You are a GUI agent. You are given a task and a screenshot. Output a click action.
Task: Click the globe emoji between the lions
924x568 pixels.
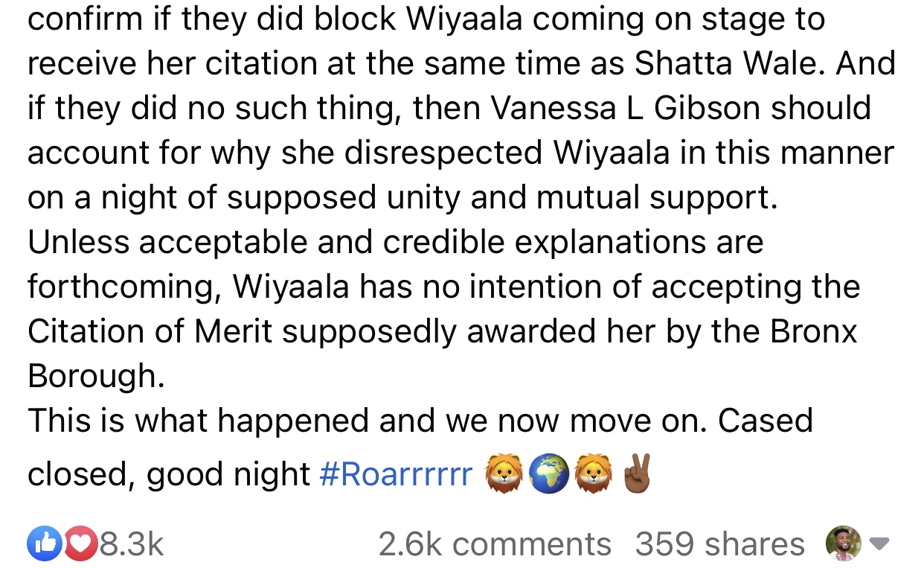[549, 474]
